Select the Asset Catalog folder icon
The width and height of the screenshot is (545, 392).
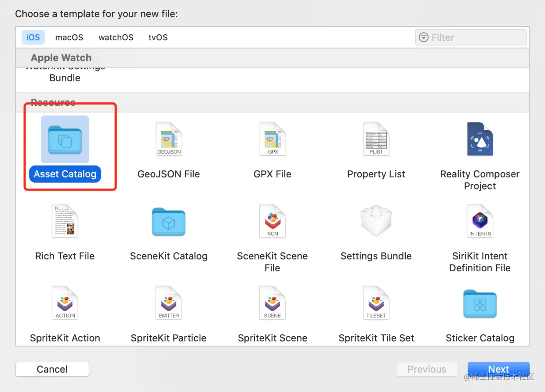click(x=65, y=139)
